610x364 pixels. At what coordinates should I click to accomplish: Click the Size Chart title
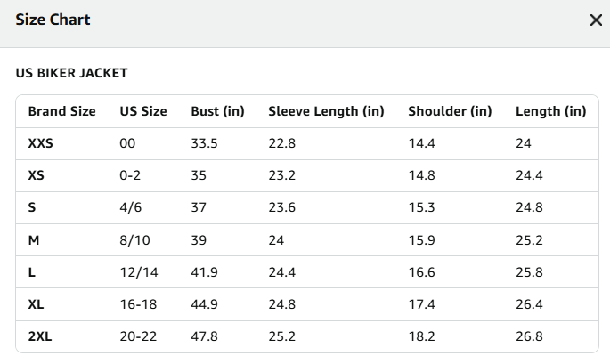pyautogui.click(x=53, y=20)
